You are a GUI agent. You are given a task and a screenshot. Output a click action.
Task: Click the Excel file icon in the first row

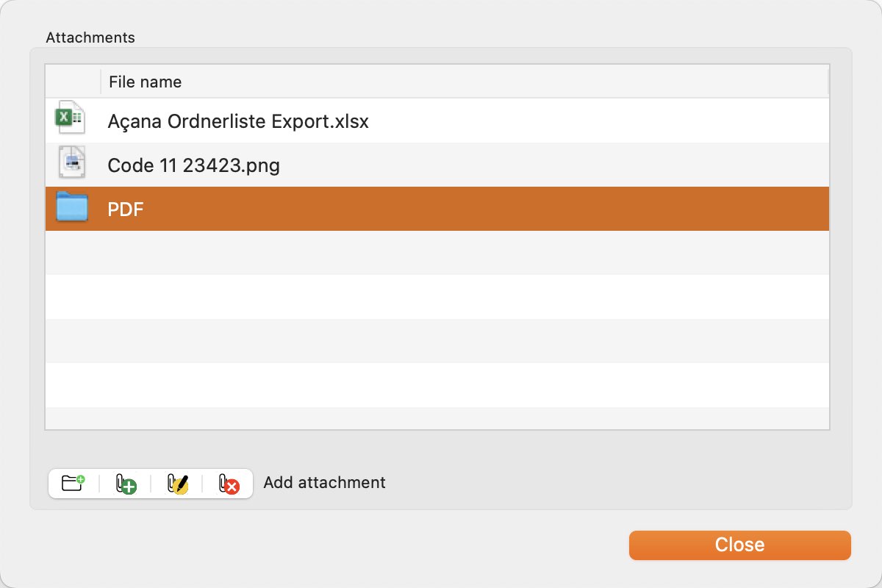tap(71, 119)
